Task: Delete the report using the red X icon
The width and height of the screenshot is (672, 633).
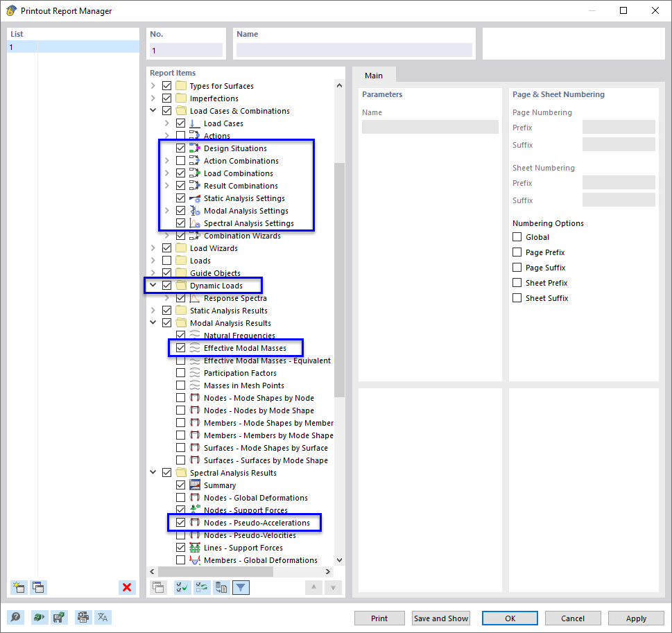Action: tap(127, 587)
